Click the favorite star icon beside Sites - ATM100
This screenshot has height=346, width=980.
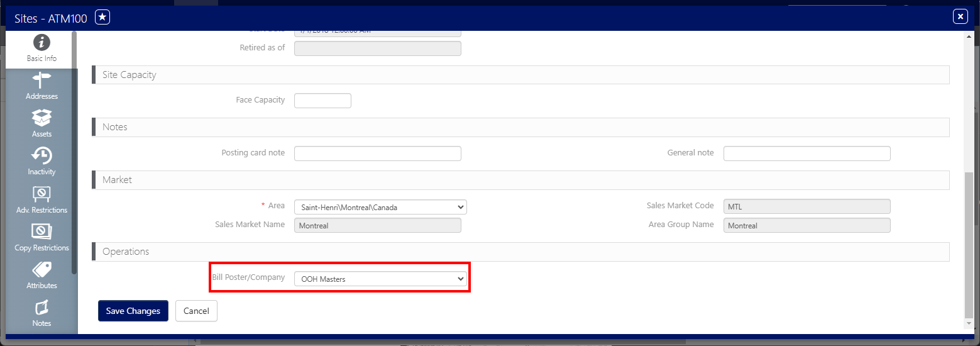tap(102, 18)
